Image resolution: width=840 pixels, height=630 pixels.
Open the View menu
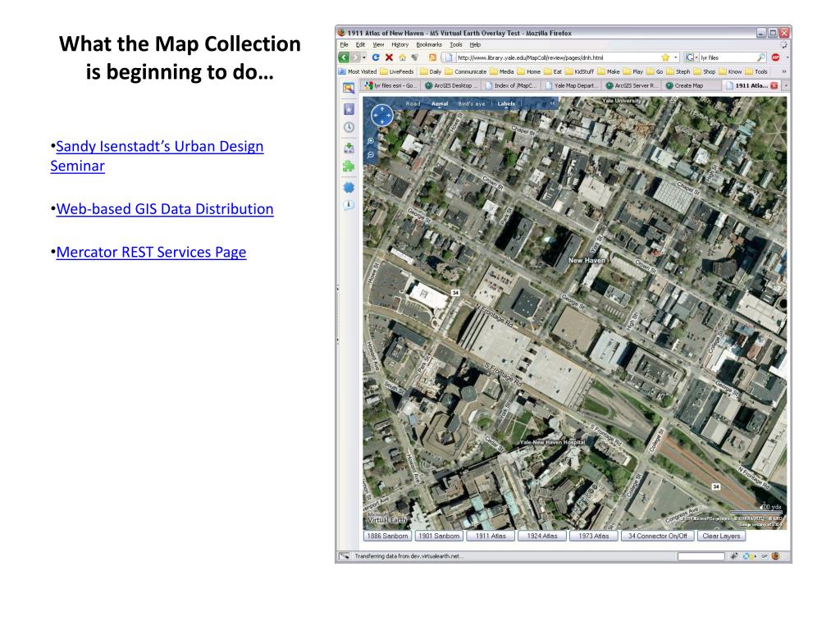pyautogui.click(x=378, y=45)
